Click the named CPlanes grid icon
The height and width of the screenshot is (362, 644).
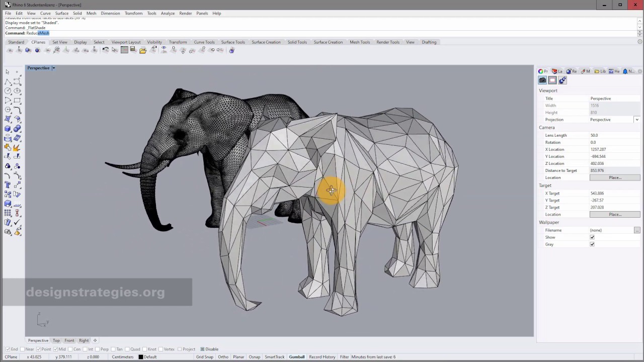click(124, 50)
